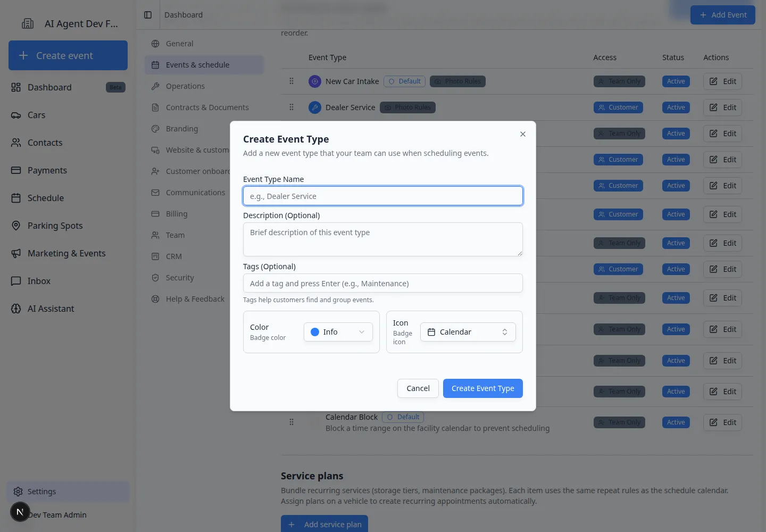Click the Beta badge next to Dashboard
766x532 pixels.
click(115, 87)
